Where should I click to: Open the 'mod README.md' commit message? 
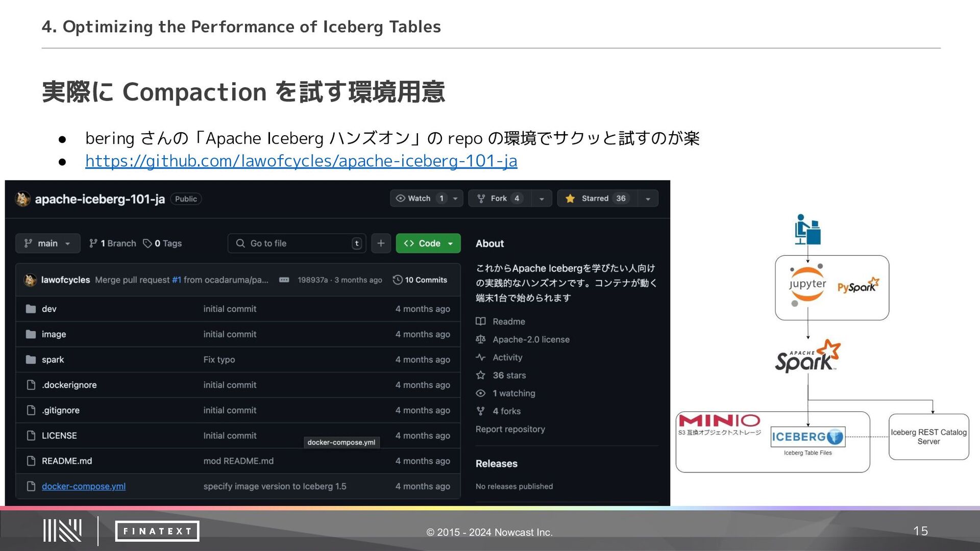click(x=238, y=461)
